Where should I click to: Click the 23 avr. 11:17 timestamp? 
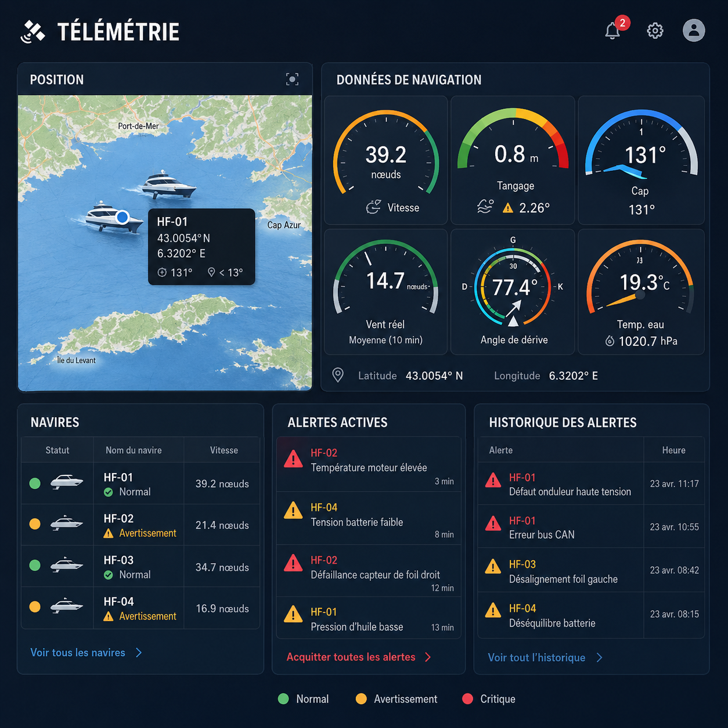tap(674, 484)
